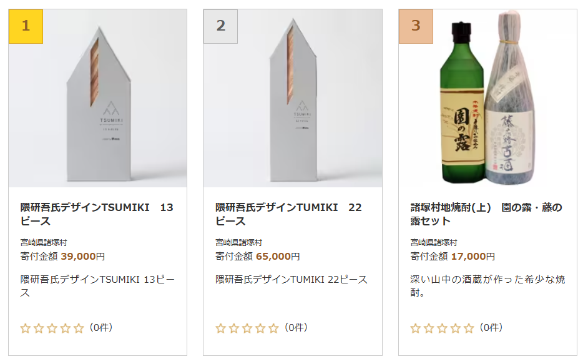Click the silver rank 2 badge
The image size is (588, 364).
[x=220, y=26]
